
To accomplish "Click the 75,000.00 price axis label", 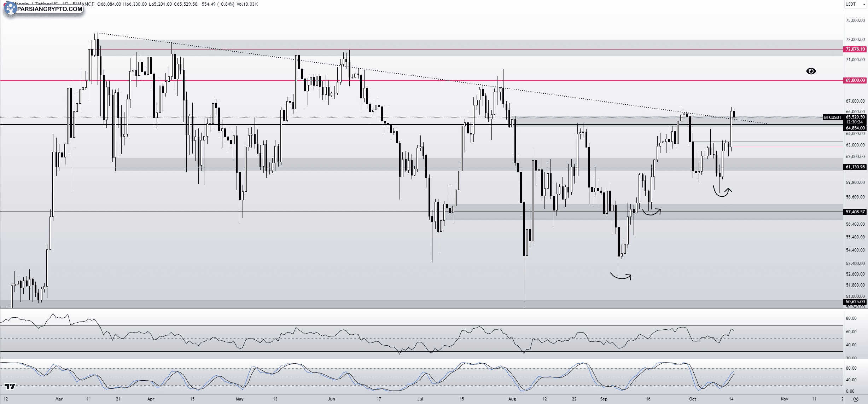I will coord(855,21).
